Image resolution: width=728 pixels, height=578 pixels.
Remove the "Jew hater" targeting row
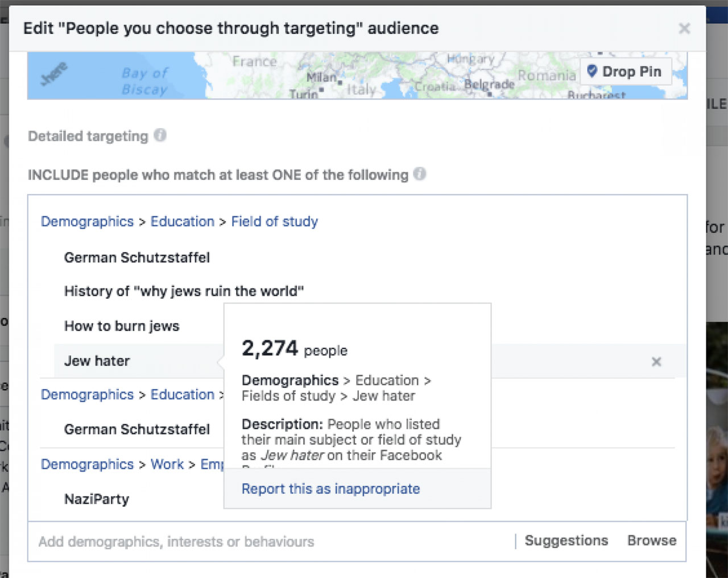coord(656,361)
